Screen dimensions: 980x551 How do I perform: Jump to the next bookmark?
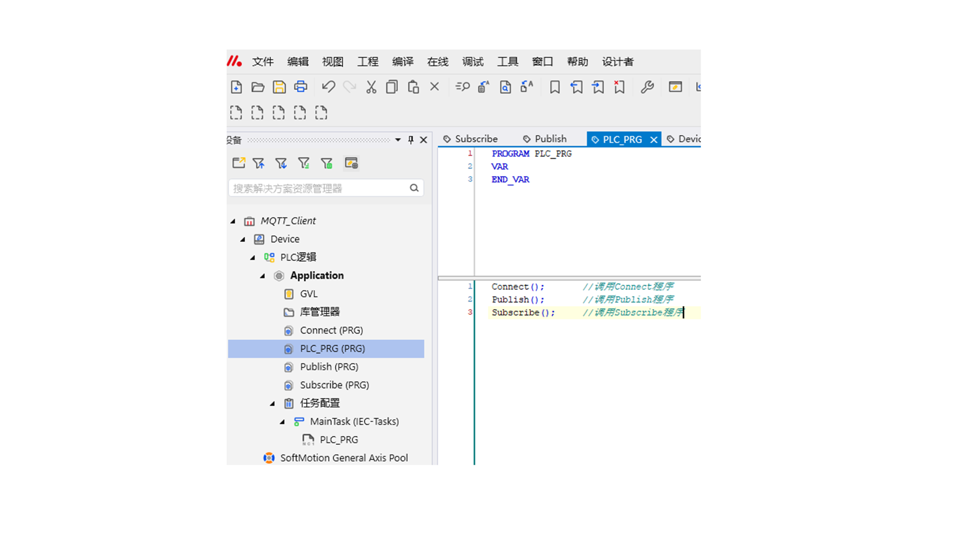point(598,87)
